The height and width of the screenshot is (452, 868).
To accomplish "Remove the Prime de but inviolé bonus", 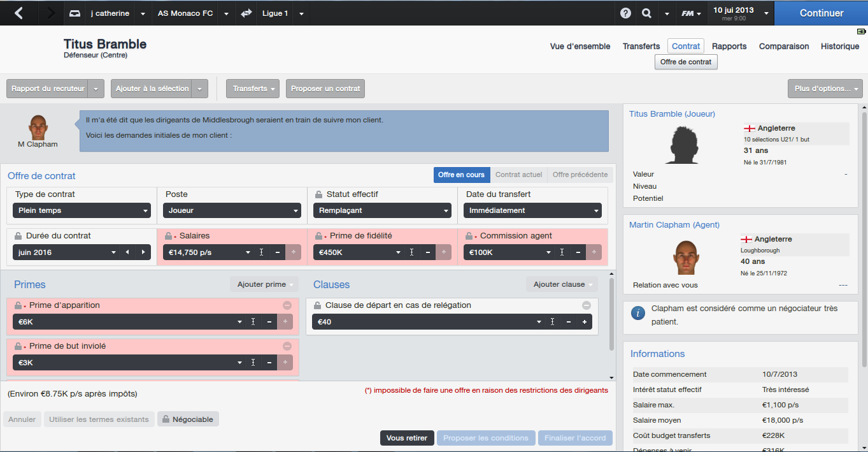I will [x=287, y=346].
